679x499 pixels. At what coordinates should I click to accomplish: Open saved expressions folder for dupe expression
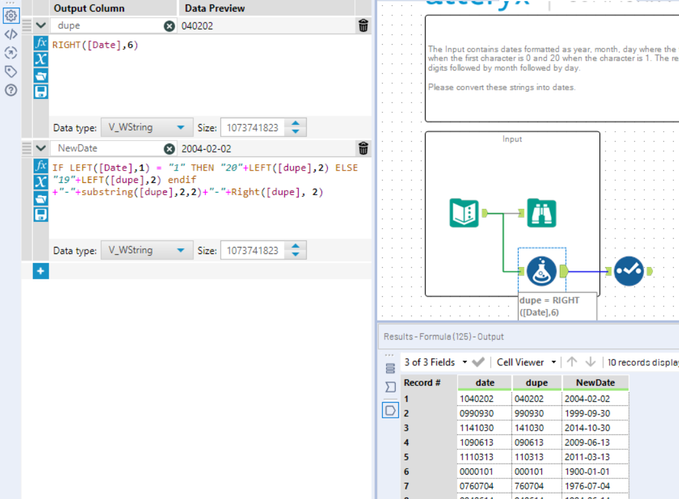[x=41, y=76]
